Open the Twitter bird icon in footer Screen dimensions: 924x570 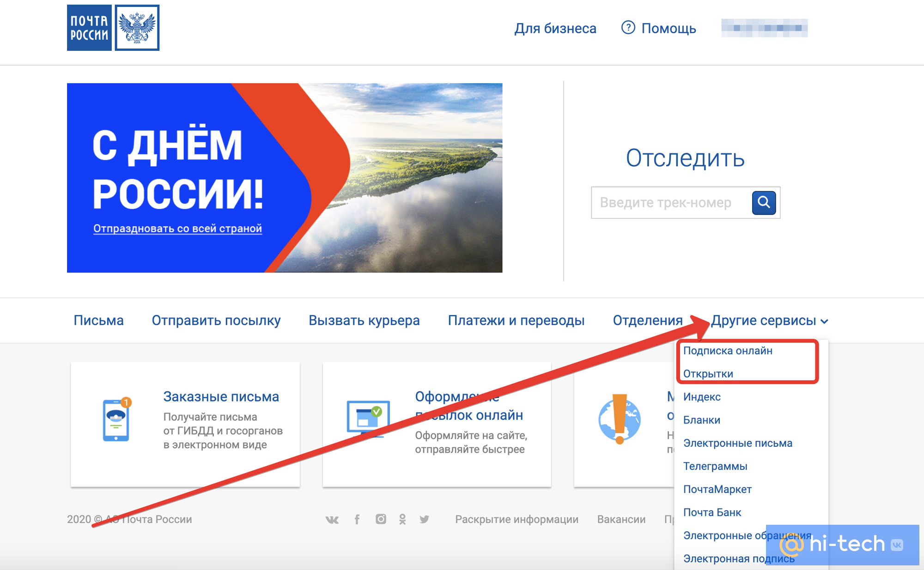424,519
